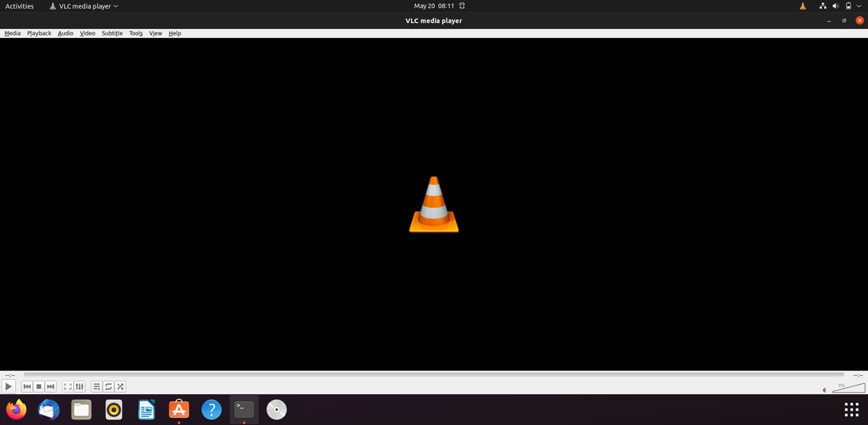Open network status indicator

pyautogui.click(x=823, y=6)
